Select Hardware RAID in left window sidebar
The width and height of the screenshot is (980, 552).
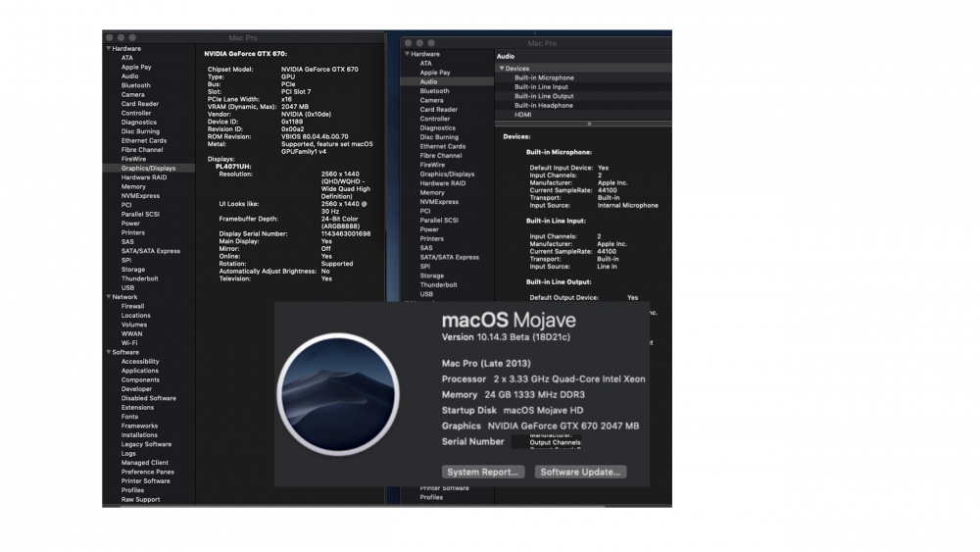[x=144, y=177]
